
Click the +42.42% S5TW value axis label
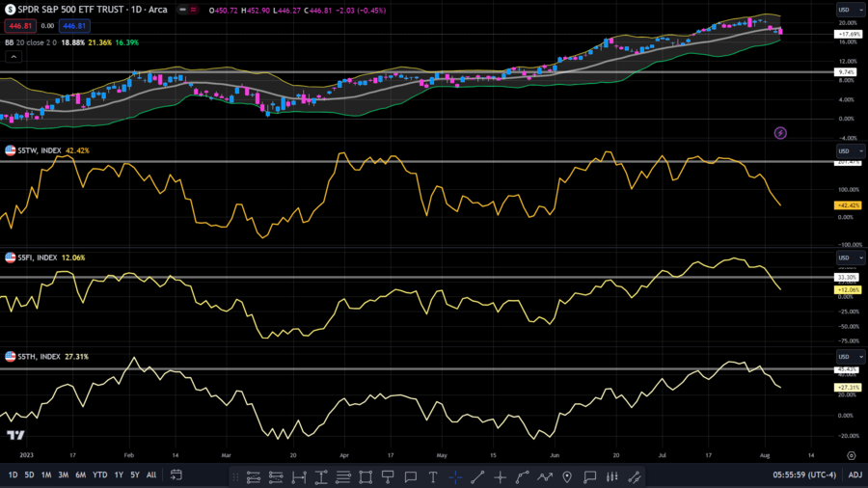point(848,205)
